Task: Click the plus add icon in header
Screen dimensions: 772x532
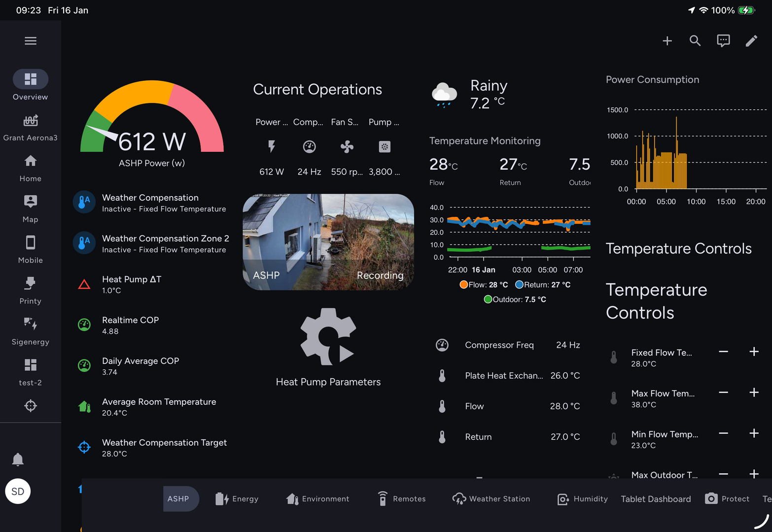Action: (667, 41)
